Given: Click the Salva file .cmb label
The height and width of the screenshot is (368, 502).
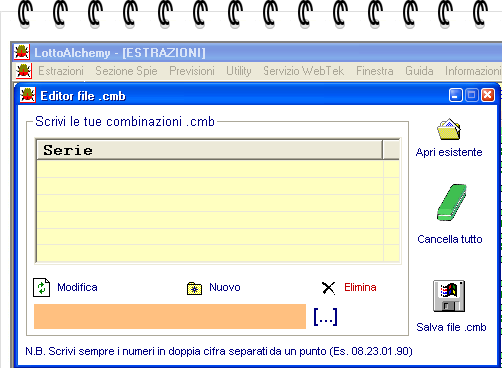Looking at the screenshot, I should pos(451,327).
